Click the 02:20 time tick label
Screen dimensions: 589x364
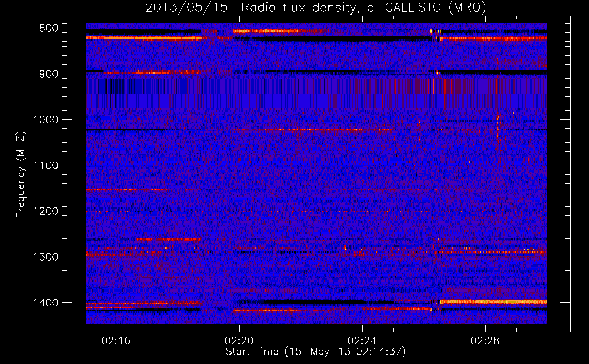tap(239, 341)
